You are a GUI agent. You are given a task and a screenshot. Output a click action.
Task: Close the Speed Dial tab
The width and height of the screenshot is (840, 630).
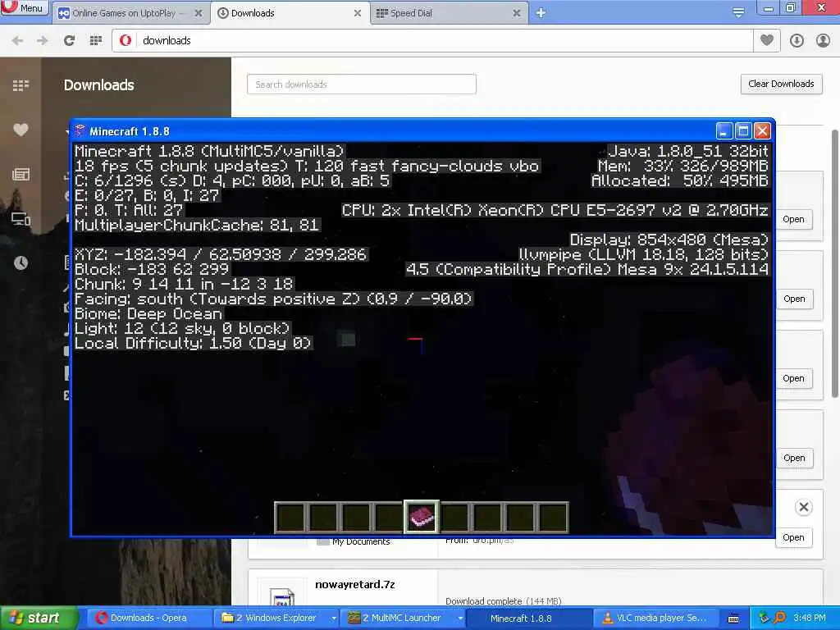point(517,13)
